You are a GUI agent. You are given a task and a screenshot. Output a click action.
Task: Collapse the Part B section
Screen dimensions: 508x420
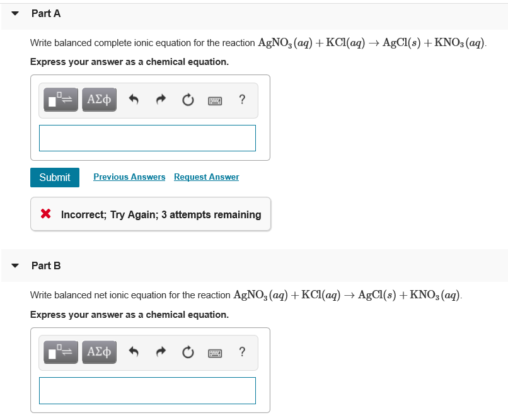click(x=14, y=265)
